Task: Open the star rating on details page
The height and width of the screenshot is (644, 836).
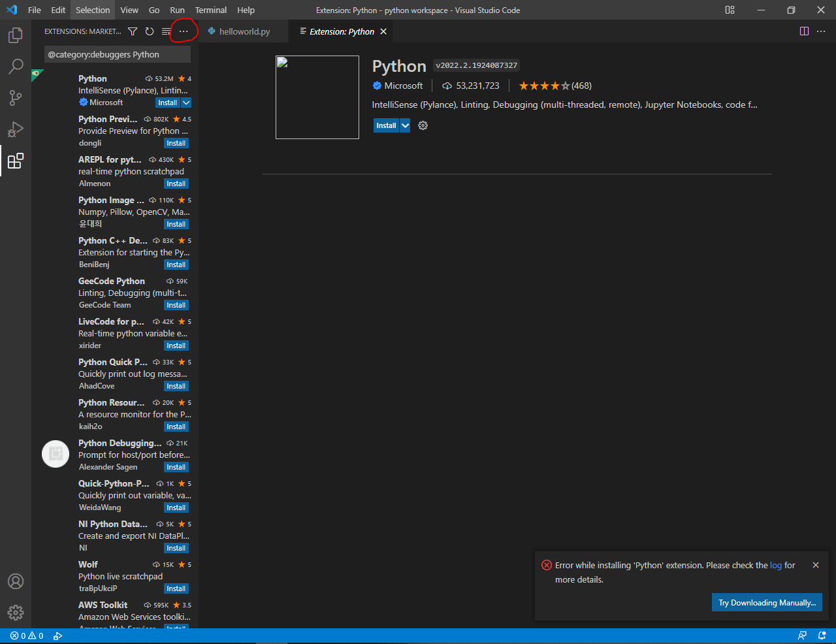Action: [555, 86]
